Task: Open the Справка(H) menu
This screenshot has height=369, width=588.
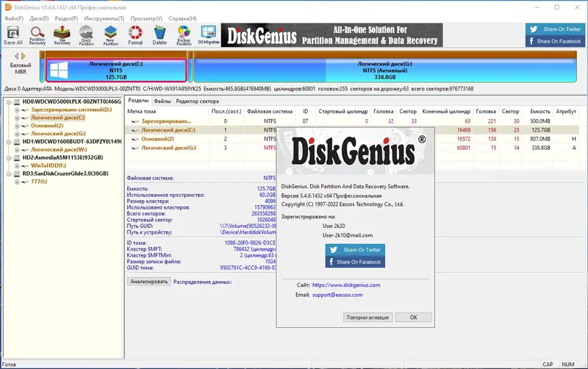Action: coord(182,18)
